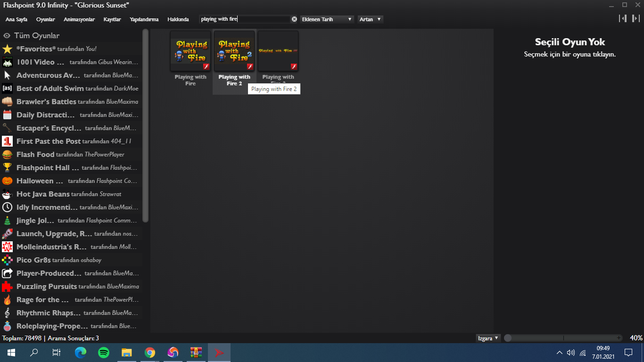Open File Explorer from the taskbar
This screenshot has height=362, width=644.
127,353
